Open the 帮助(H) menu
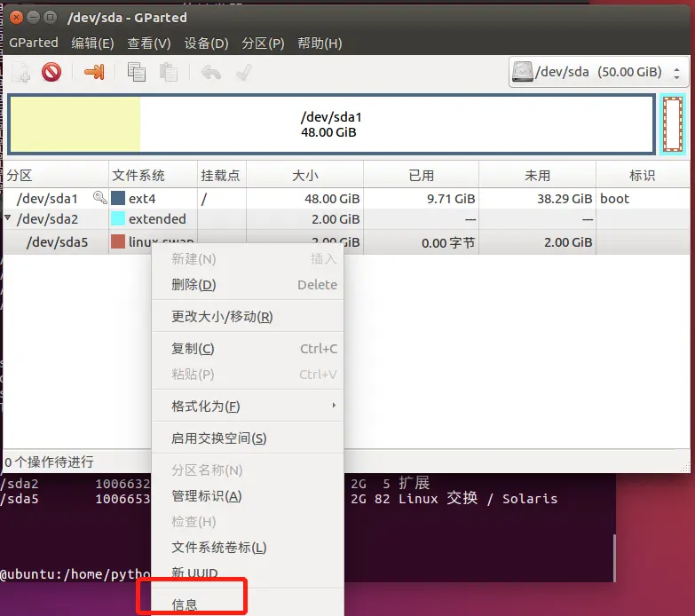The width and height of the screenshot is (695, 616). [x=320, y=43]
